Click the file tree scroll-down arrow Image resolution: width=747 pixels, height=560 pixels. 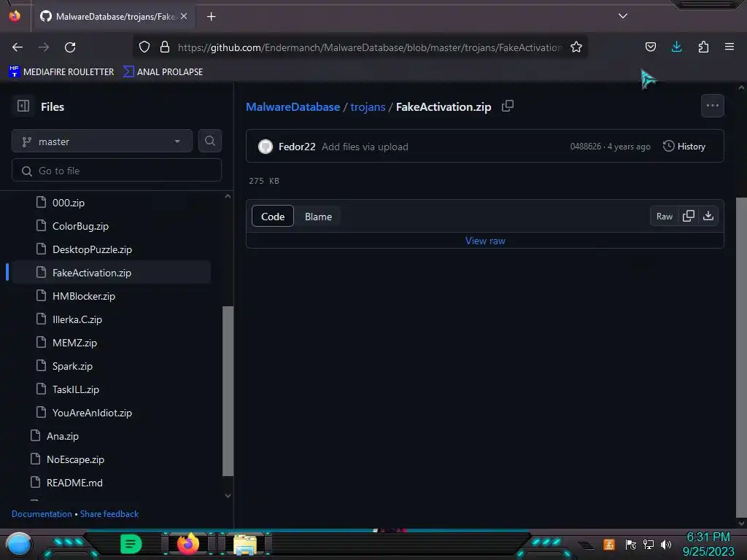pyautogui.click(x=228, y=496)
